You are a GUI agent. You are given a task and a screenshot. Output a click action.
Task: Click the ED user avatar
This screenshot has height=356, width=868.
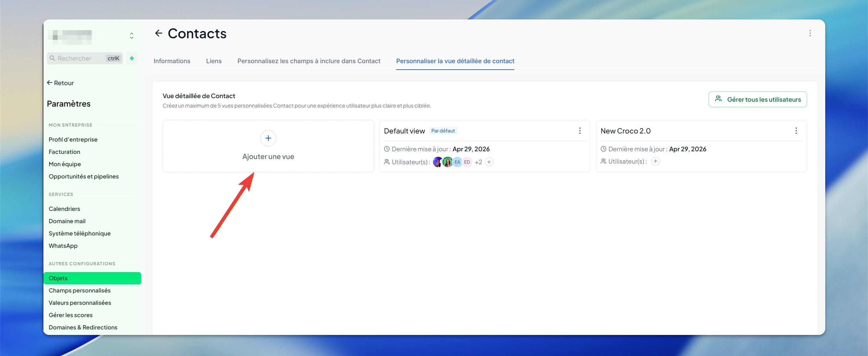point(467,162)
